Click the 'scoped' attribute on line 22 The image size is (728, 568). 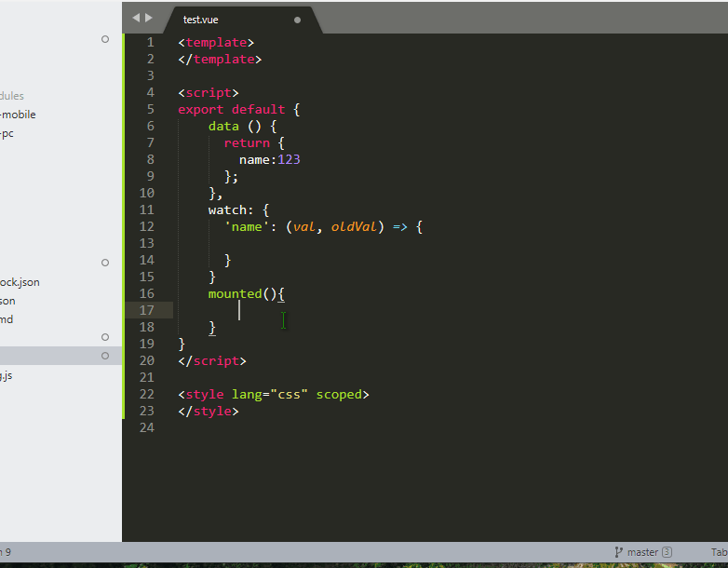pyautogui.click(x=339, y=394)
